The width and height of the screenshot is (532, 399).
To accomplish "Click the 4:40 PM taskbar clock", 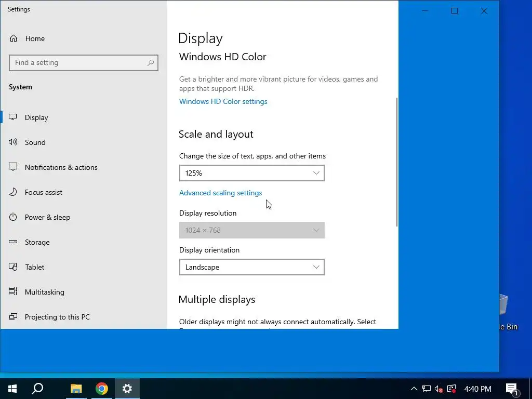I will 478,389.
